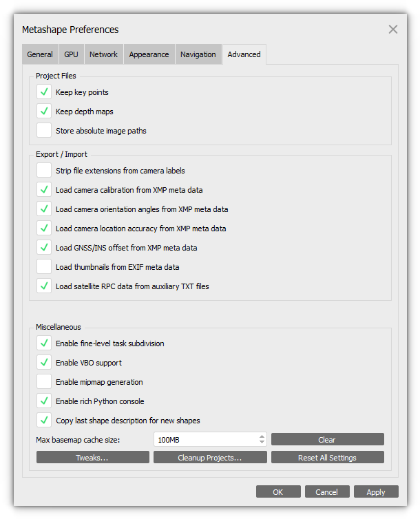Apply the preference changes
The height and width of the screenshot is (519, 420).
tap(376, 491)
